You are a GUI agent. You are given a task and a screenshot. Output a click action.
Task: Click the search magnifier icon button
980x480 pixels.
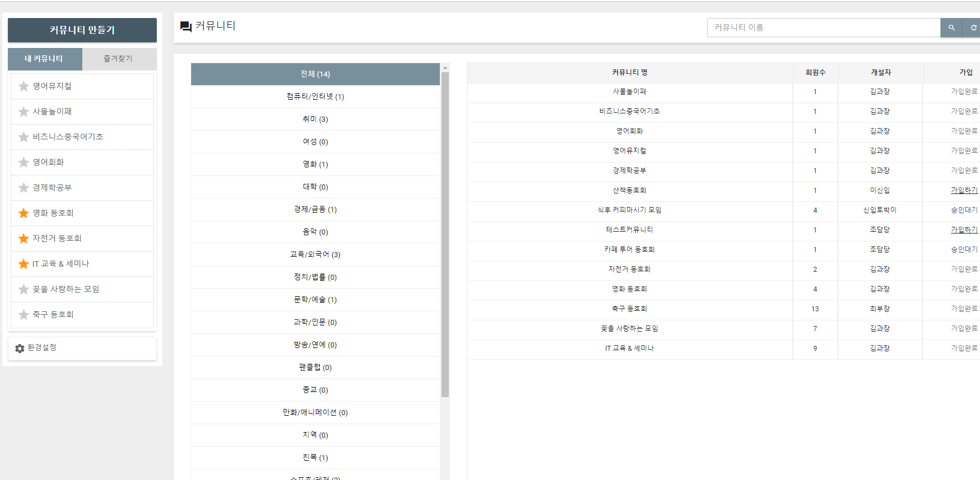pyautogui.click(x=951, y=28)
